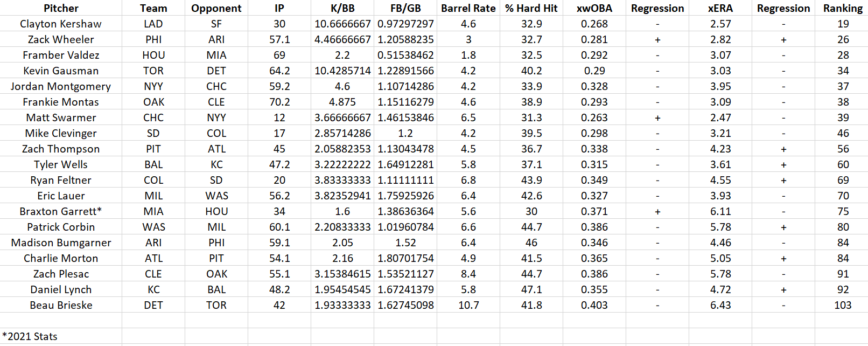
Task: Click the Charlie Morton cell
Action: [x=61, y=258]
